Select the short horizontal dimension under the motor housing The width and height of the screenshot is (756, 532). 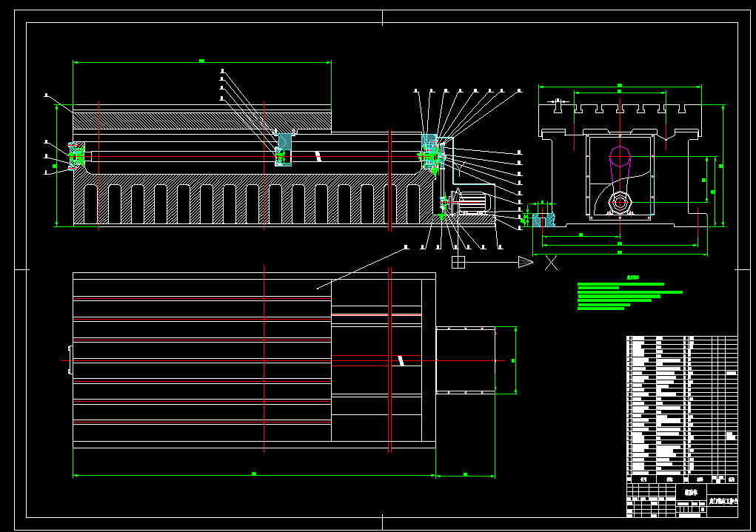tap(465, 476)
